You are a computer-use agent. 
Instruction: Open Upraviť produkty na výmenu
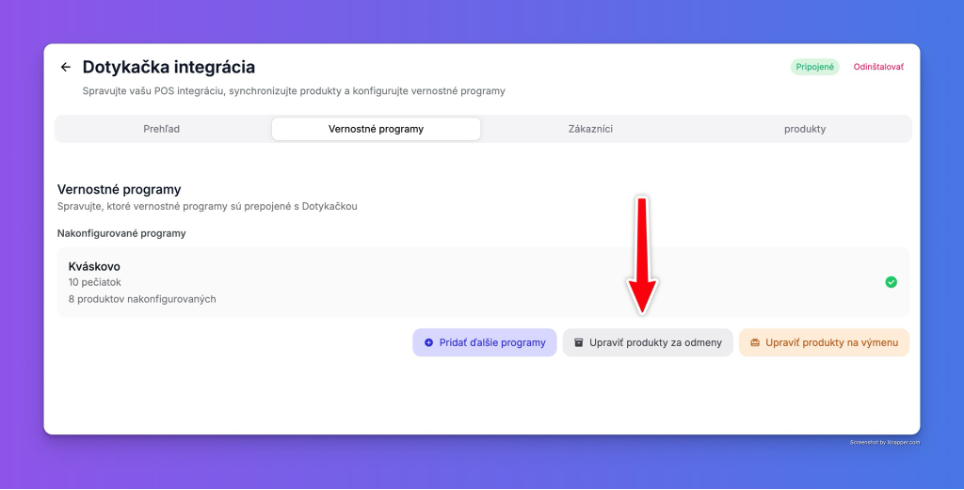tap(824, 342)
